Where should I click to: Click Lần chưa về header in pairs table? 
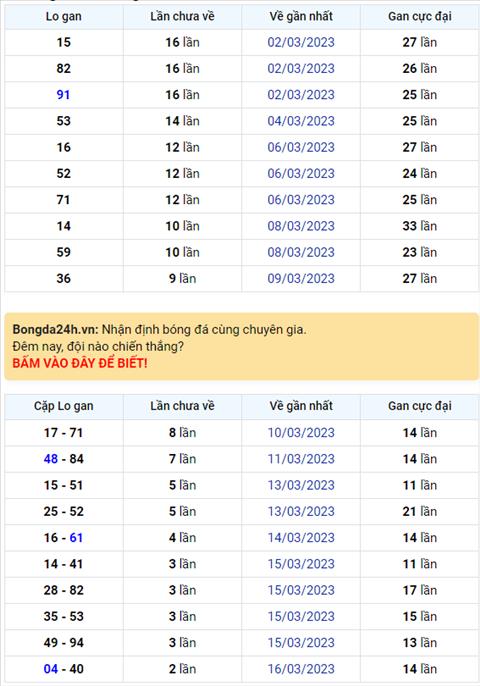[x=182, y=406]
